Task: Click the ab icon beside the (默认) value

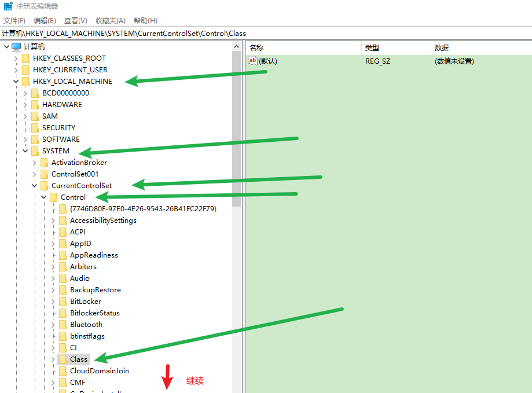Action: pyautogui.click(x=252, y=61)
